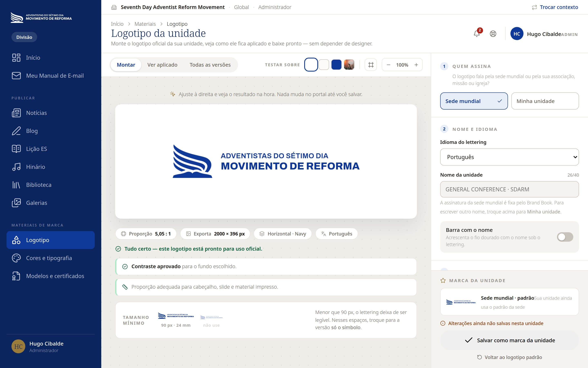588x368 pixels.
Task: Test on the photo background swatch
Action: coord(349,65)
